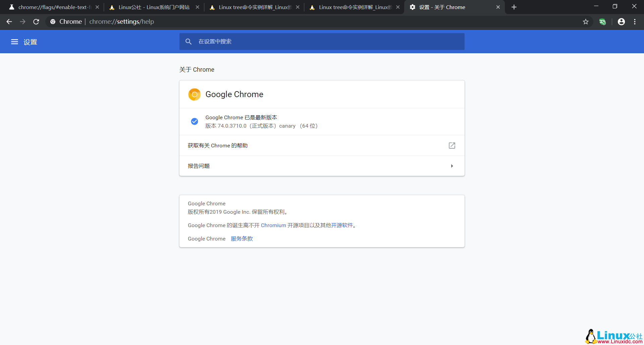The image size is (644, 345).
Task: Click the address bar URL chrome://settings/help
Action: click(x=121, y=22)
